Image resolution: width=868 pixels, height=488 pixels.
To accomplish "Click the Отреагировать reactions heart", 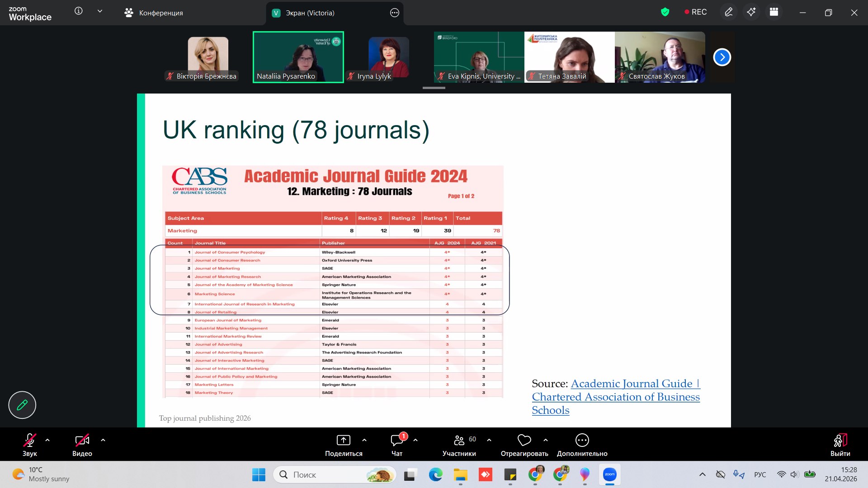I will click(524, 445).
